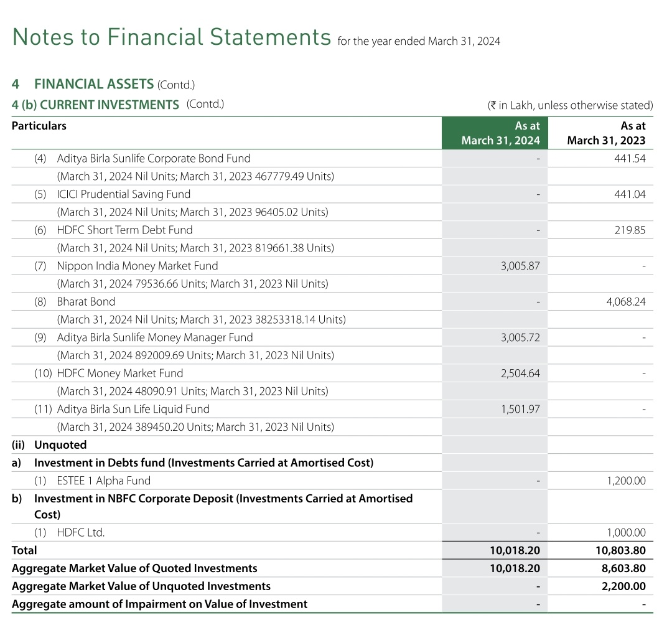Click the value 219.85
672x625 pixels.
click(x=630, y=230)
